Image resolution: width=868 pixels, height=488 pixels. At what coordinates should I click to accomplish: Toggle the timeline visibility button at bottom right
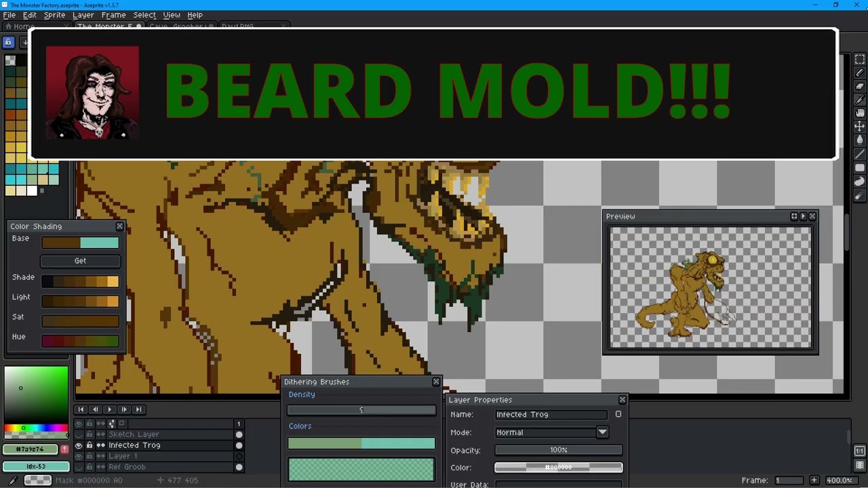859,465
